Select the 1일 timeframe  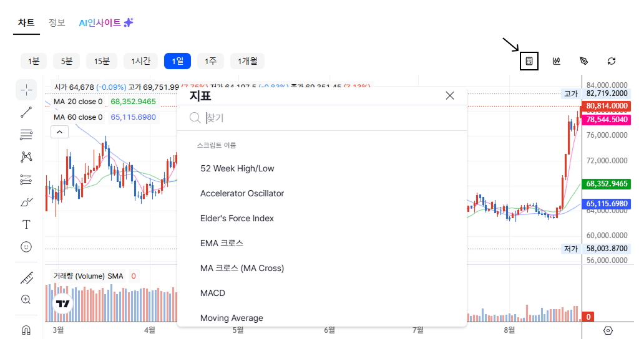[x=177, y=61]
